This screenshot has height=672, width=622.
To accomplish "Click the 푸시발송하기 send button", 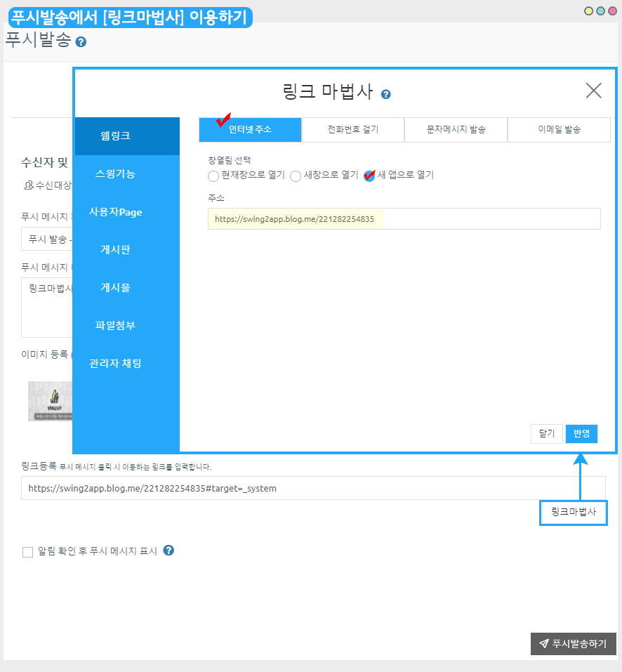I will (573, 644).
